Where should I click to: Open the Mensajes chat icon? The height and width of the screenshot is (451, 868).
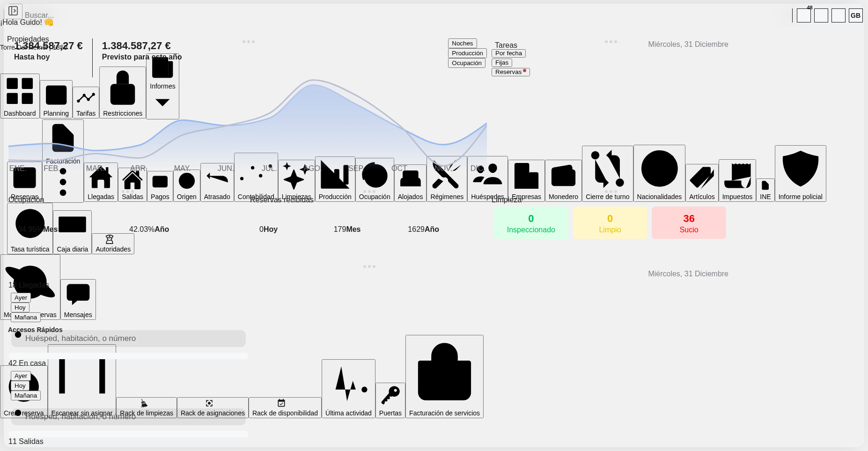tap(78, 299)
